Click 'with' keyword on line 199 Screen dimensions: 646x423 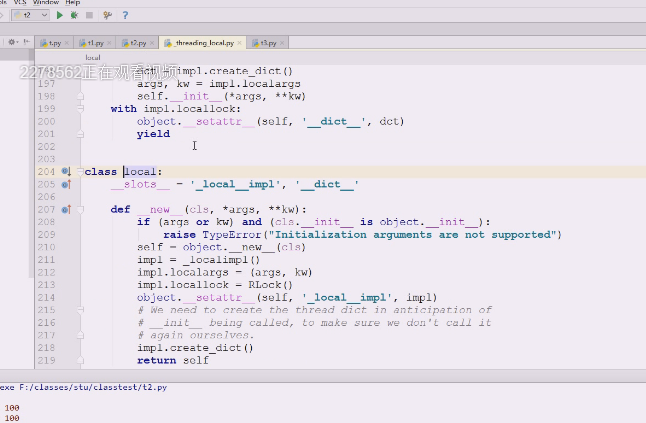(x=124, y=109)
